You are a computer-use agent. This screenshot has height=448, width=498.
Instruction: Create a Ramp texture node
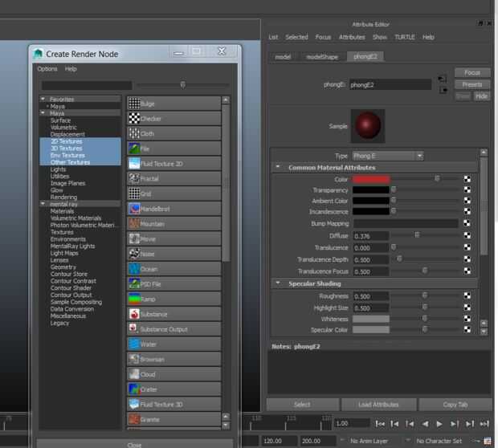[173, 299]
